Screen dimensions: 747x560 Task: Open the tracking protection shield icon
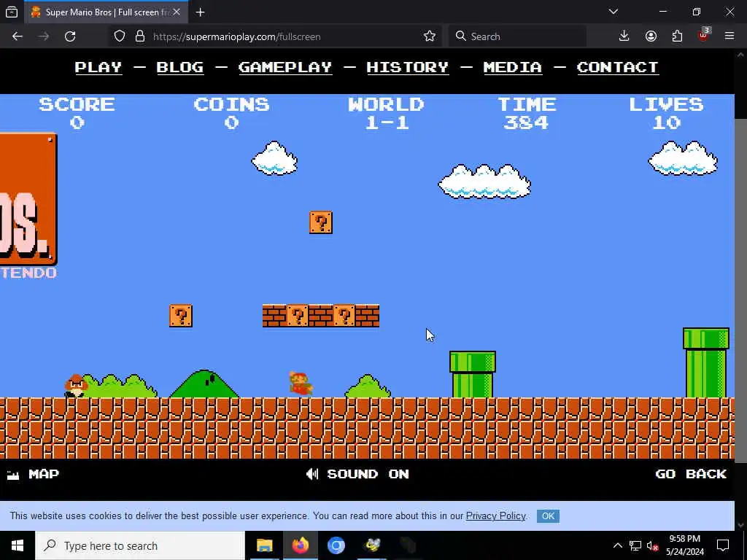120,36
